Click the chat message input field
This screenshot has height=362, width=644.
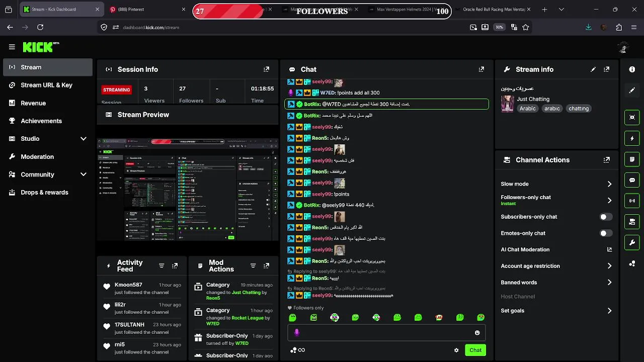coord(386,332)
